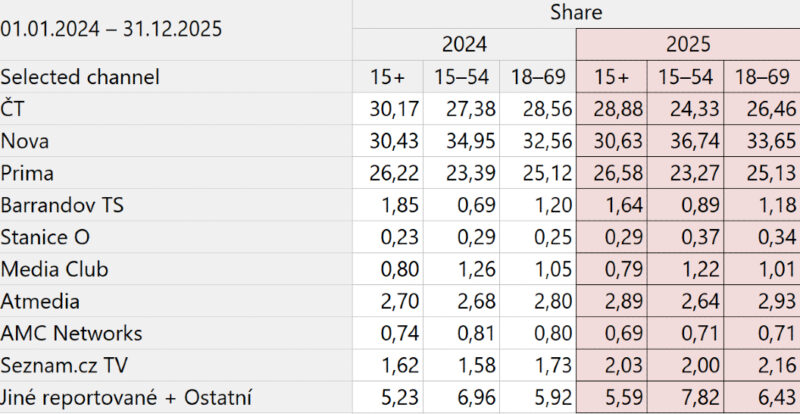800x414 pixels.
Task: Click the Selected channel header label
Action: coord(80,77)
